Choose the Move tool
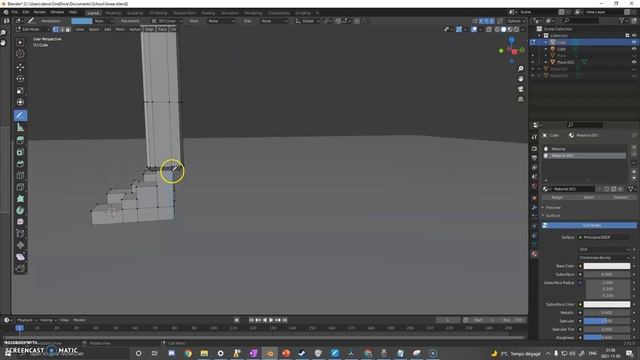640x360 pixels. click(20, 67)
